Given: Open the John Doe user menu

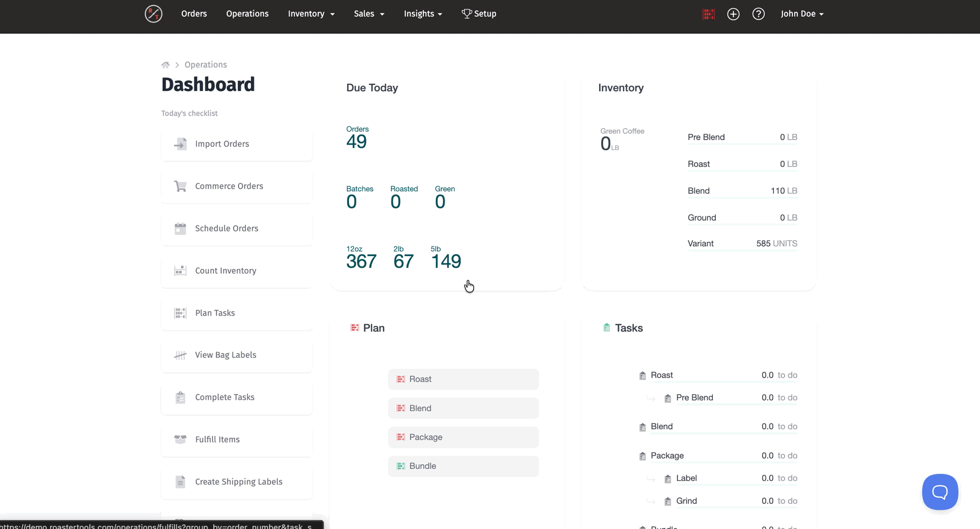Looking at the screenshot, I should 802,14.
